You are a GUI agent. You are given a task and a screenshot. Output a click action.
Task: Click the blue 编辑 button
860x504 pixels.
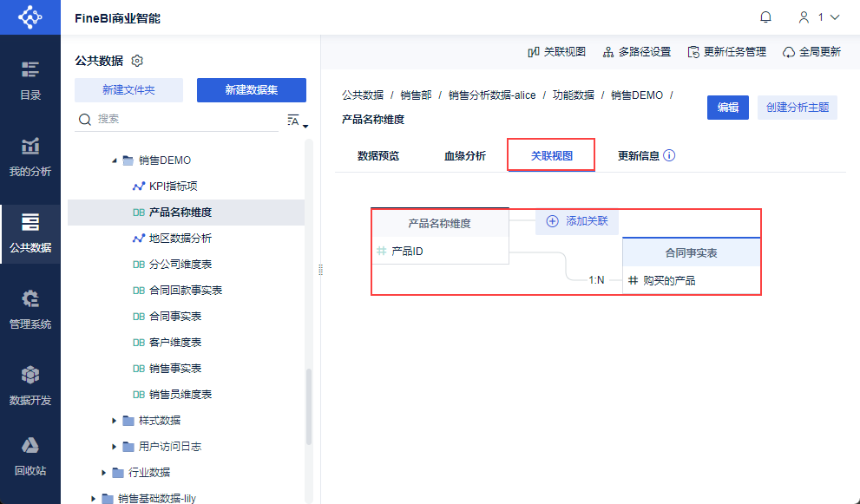728,108
